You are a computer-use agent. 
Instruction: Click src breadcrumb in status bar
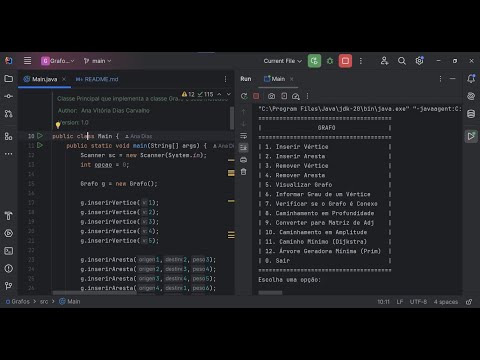[x=44, y=302]
